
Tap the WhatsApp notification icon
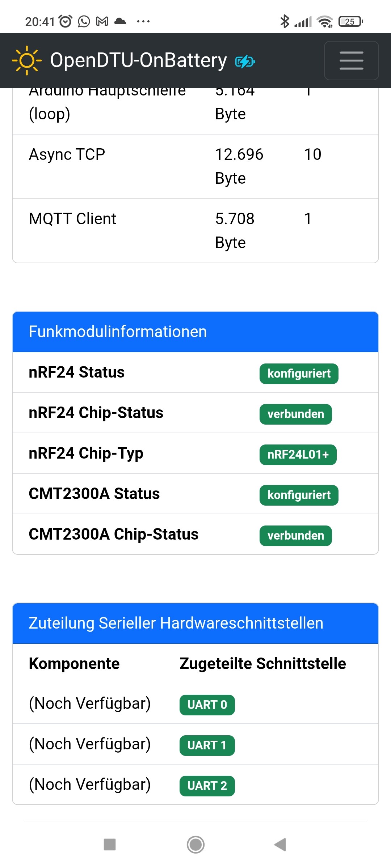[x=84, y=21]
